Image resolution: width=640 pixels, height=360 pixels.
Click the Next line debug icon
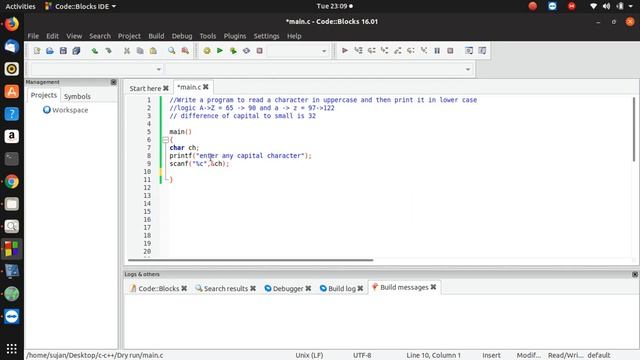(371, 51)
